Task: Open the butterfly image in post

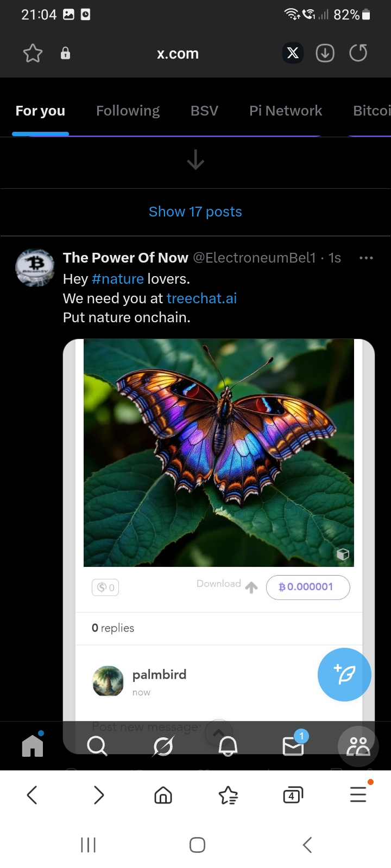Action: (x=219, y=453)
